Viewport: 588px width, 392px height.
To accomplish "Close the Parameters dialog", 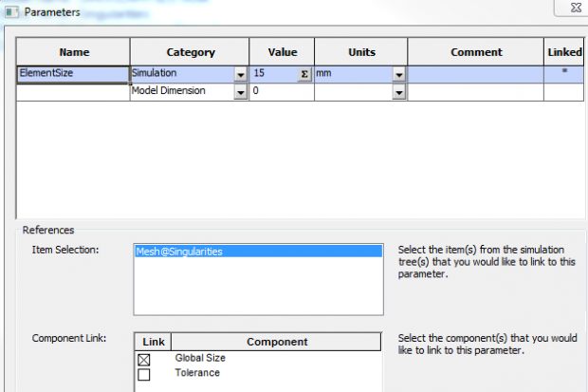I will pos(572,10).
